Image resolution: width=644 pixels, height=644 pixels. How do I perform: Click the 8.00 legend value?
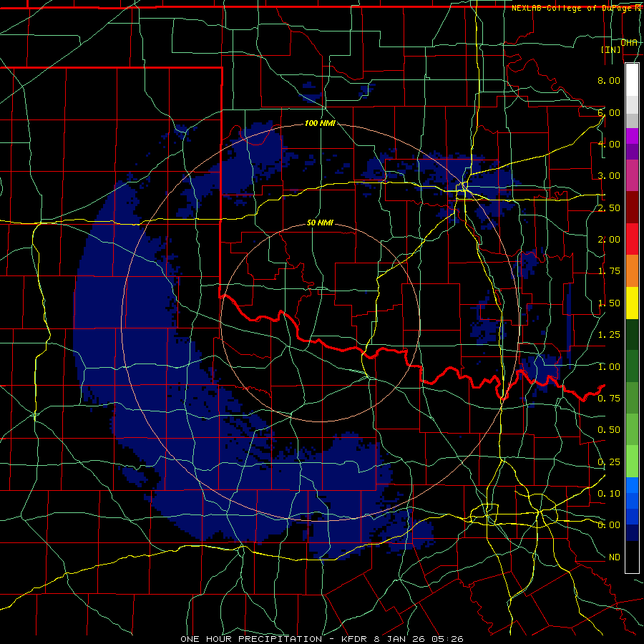pos(609,80)
